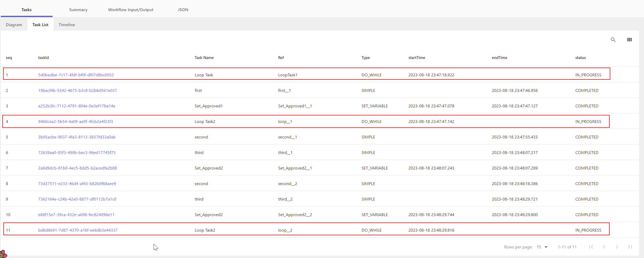
Task: Open the Set_Approved1 task details
Action: coord(77,106)
